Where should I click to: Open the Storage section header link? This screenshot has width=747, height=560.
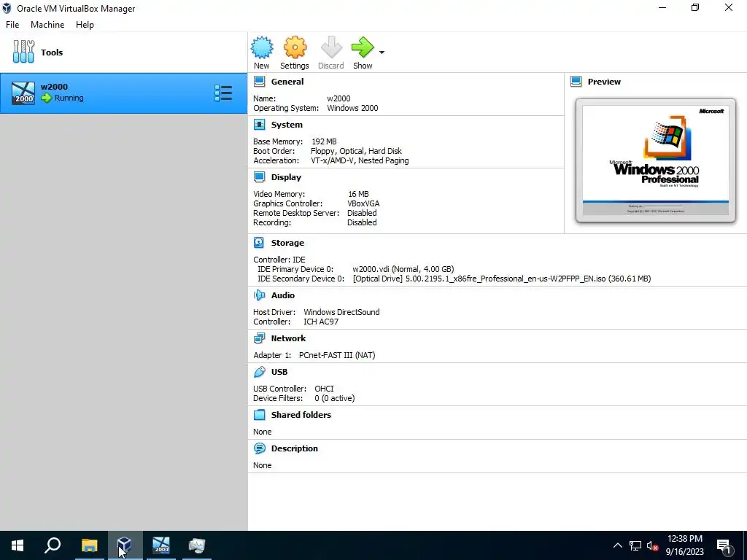[x=287, y=243]
